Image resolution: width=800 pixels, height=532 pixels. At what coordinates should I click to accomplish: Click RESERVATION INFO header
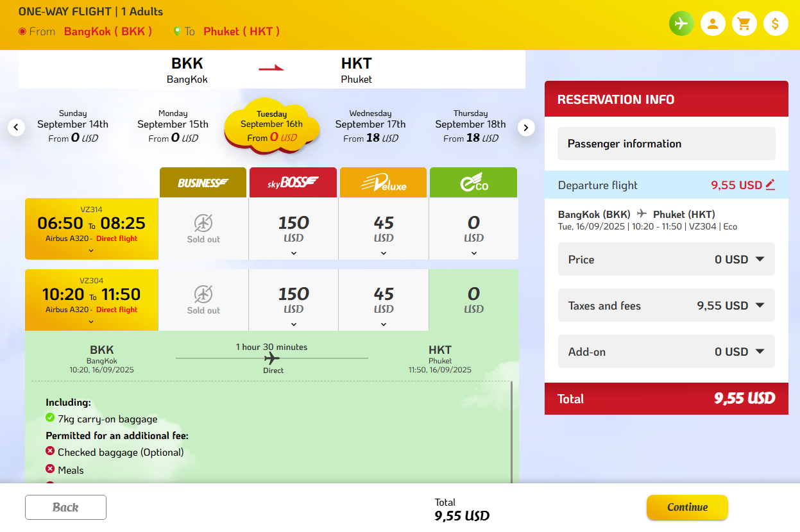click(x=667, y=99)
